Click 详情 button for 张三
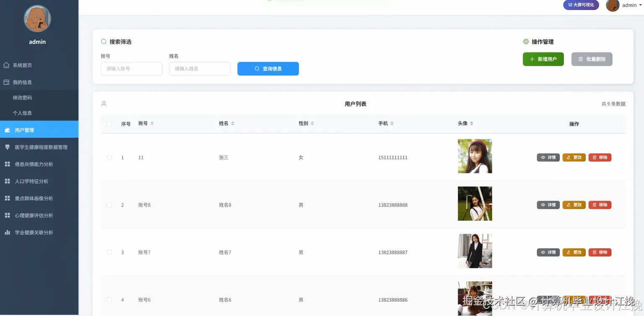This screenshot has height=316, width=644. (548, 158)
